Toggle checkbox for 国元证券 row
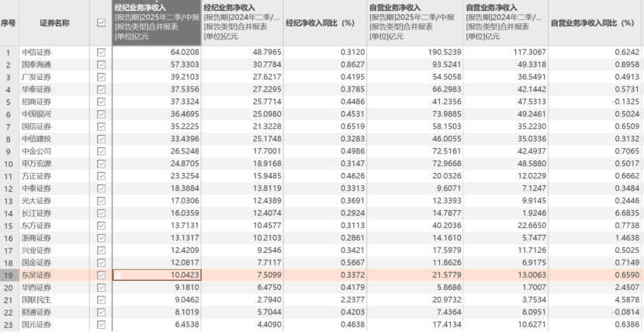 coord(101,324)
